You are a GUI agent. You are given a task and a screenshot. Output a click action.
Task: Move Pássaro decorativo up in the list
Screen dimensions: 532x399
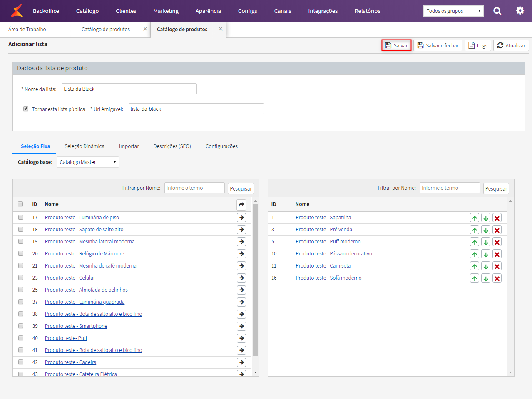[475, 254]
